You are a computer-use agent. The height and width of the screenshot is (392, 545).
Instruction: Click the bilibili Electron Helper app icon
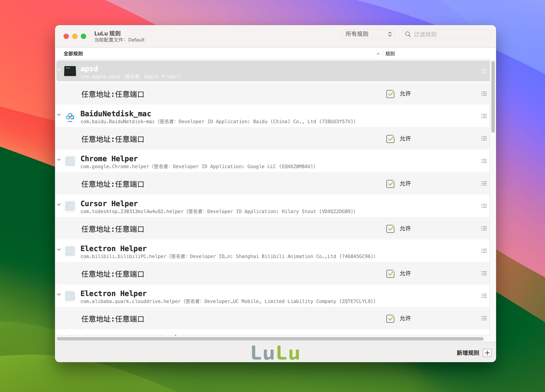click(70, 251)
